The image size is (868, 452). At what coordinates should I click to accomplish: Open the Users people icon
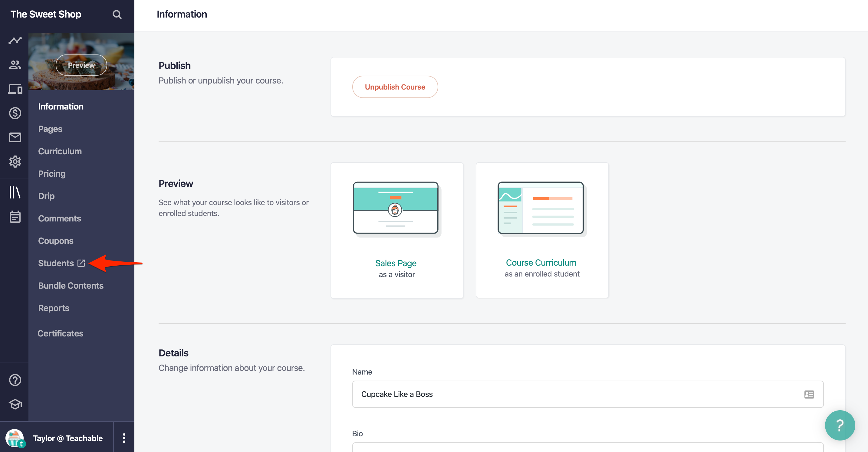[x=15, y=65]
